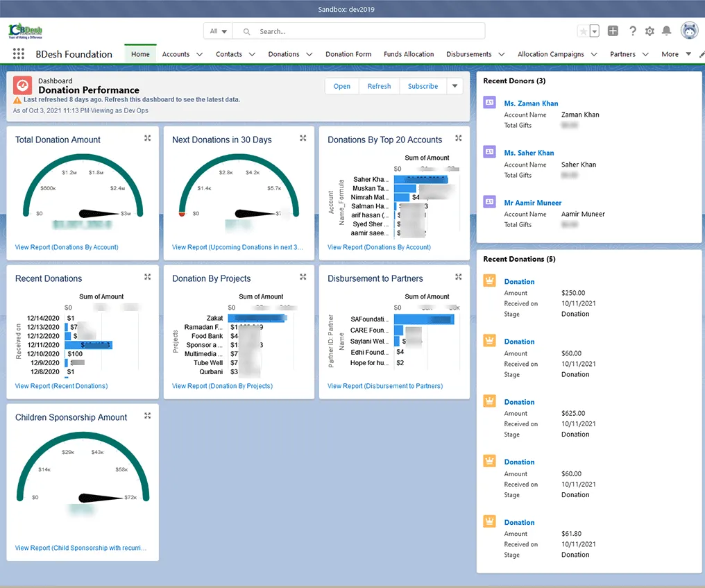The height and width of the screenshot is (588, 705).
Task: Click the dashboard Open button
Action: tap(341, 86)
